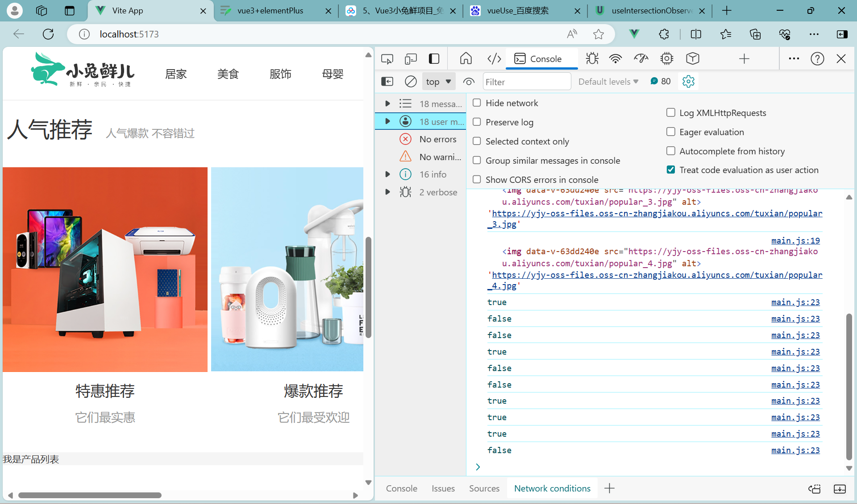Open the Network tool
This screenshot has width=857, height=504.
pos(616,58)
